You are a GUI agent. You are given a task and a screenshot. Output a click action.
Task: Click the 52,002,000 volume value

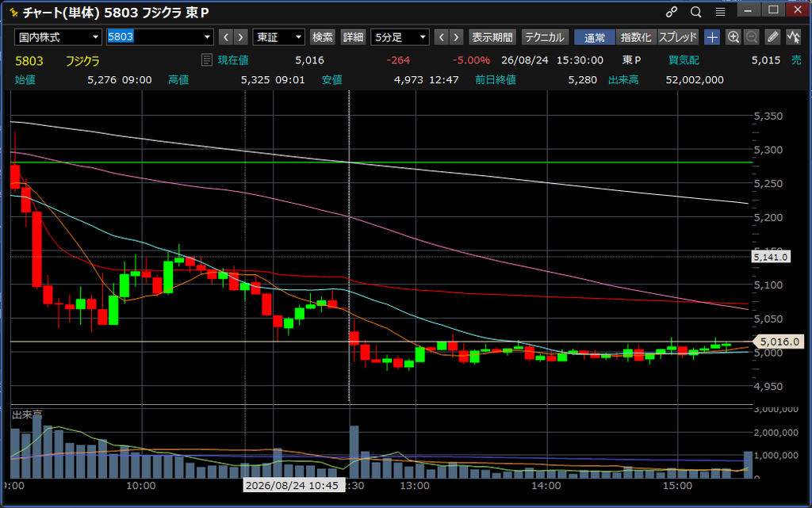pos(695,80)
